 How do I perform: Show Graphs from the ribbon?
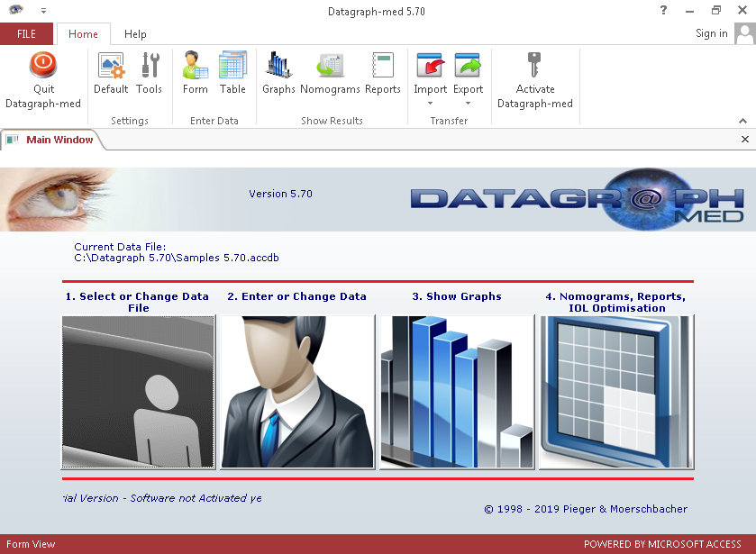click(x=278, y=65)
